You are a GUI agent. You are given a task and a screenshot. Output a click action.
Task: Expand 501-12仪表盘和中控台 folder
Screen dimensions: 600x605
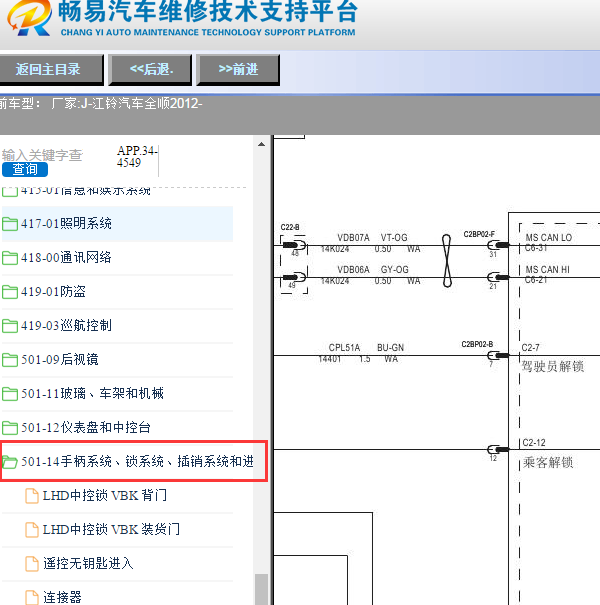point(117,428)
